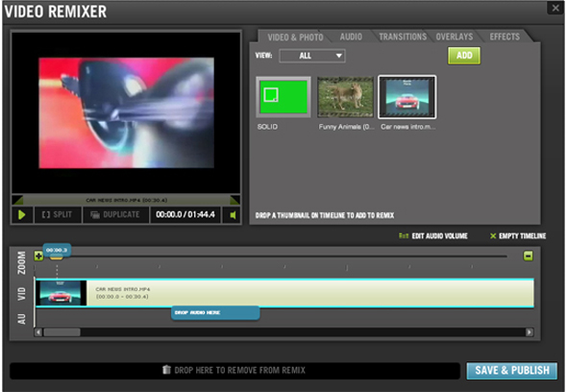Click the trash drop zone to remove

pos(234,370)
